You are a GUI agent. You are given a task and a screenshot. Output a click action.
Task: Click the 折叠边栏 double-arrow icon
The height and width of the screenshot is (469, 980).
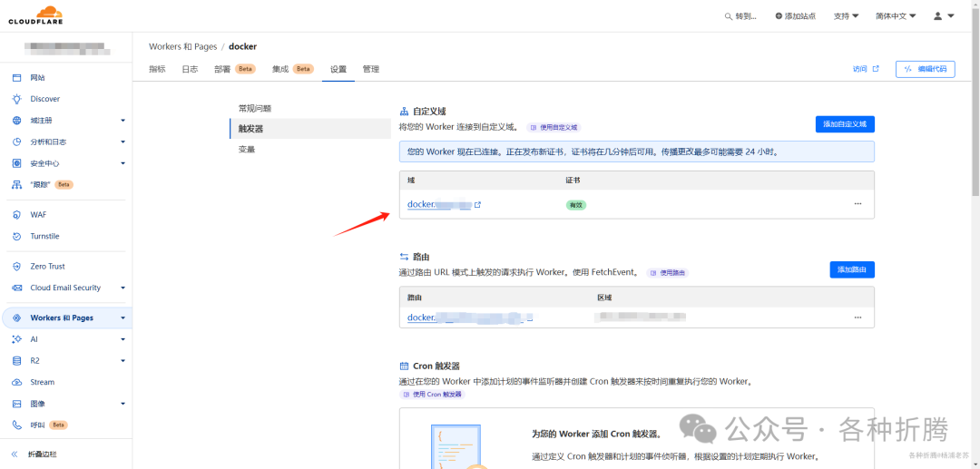15,454
